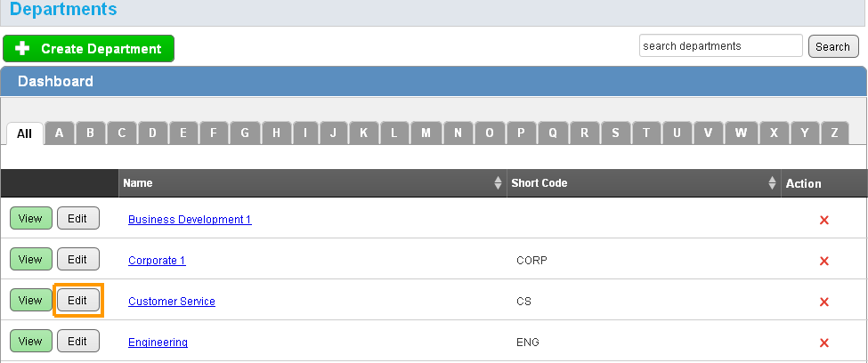Click the Create Department button
The width and height of the screenshot is (868, 363).
click(x=89, y=49)
